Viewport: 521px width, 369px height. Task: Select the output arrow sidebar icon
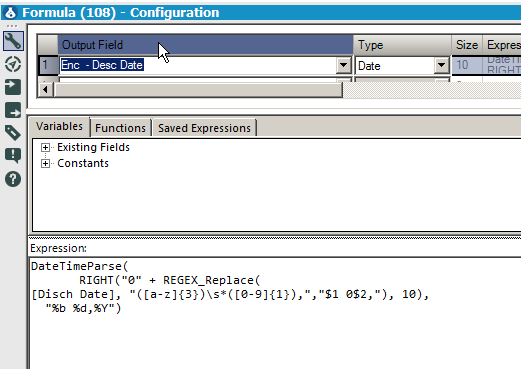13,110
